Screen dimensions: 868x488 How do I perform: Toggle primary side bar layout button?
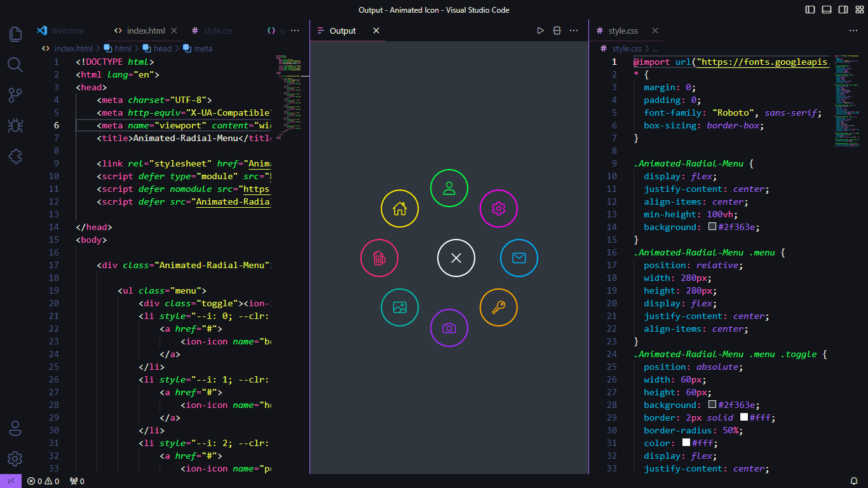point(810,10)
